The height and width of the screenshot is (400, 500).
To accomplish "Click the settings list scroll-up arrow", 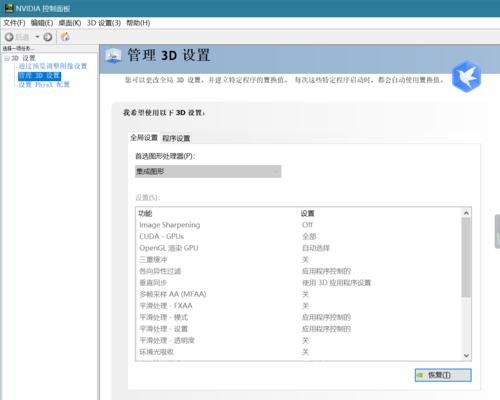I will (466, 213).
